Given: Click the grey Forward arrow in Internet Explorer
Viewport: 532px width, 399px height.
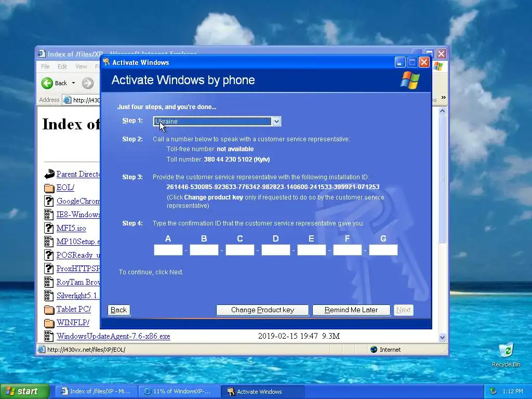Looking at the screenshot, I should [x=87, y=83].
